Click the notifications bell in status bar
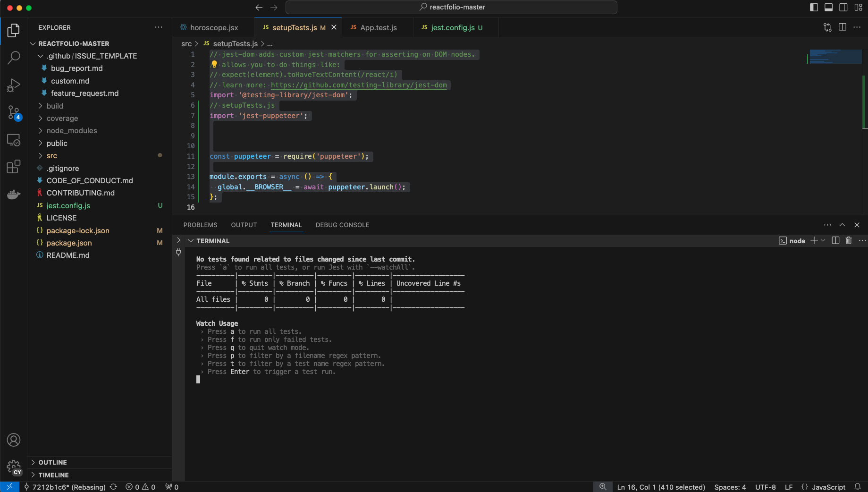 click(x=858, y=487)
